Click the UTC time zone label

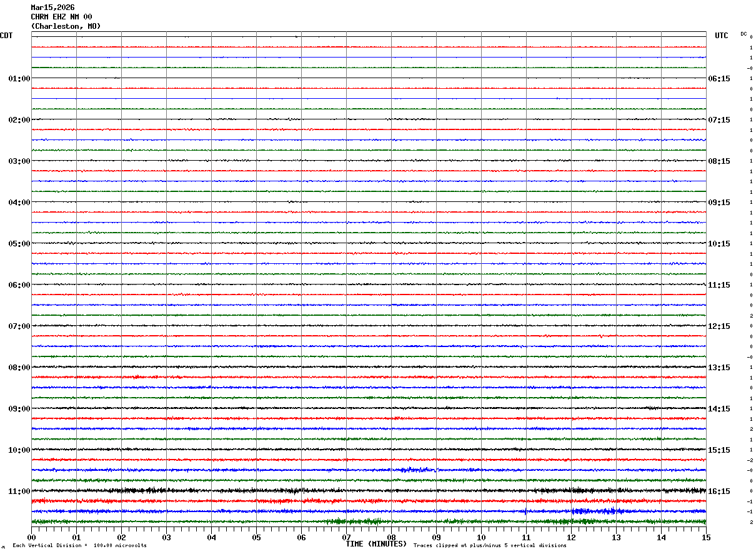point(722,36)
